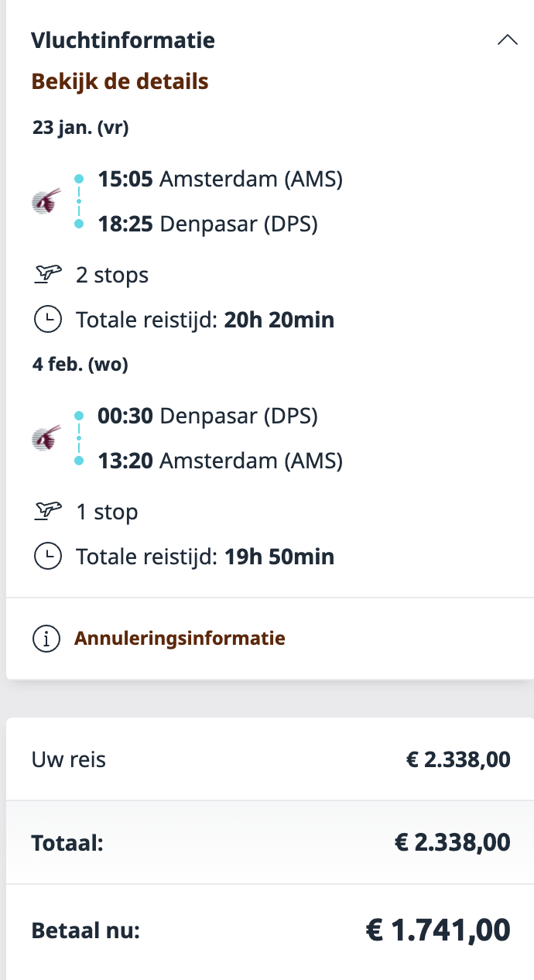Screen dimensions: 534x980
Task: Click the airplane icon next to 1 stop
Action: pos(48,512)
